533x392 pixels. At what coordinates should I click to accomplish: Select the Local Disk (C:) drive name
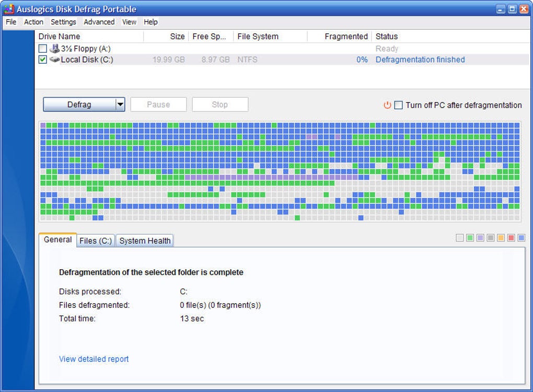[x=87, y=60]
